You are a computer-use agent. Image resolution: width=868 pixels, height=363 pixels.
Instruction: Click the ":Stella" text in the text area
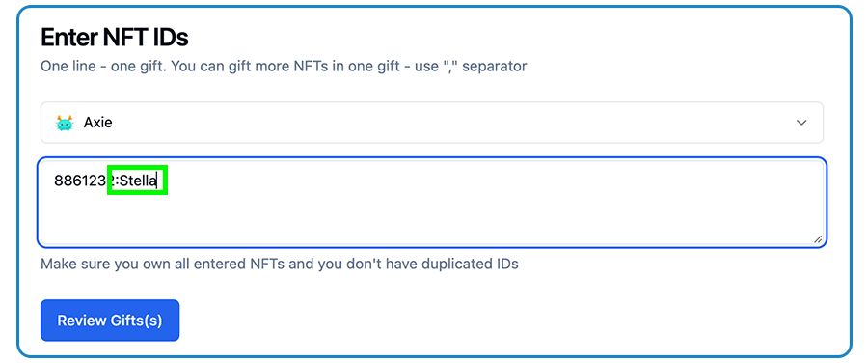(136, 181)
